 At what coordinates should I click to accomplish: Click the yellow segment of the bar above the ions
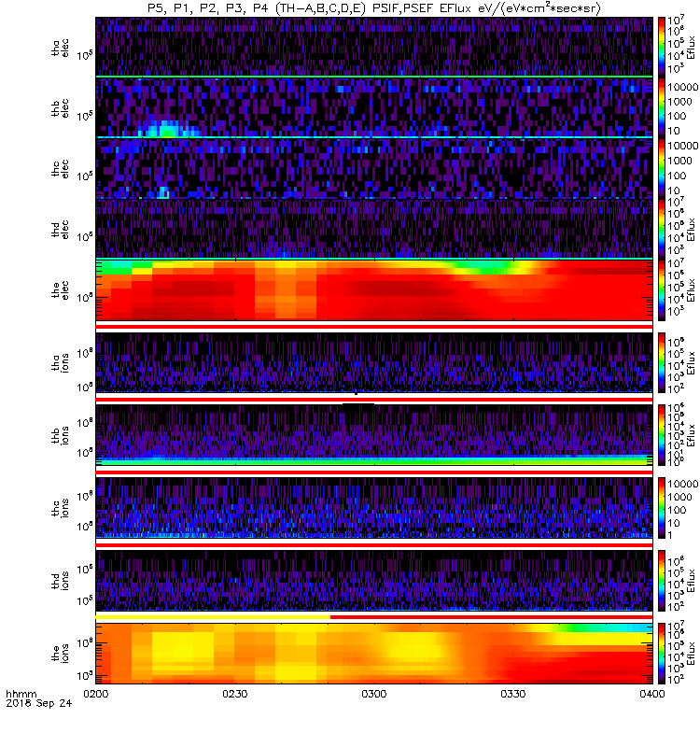tap(213, 617)
